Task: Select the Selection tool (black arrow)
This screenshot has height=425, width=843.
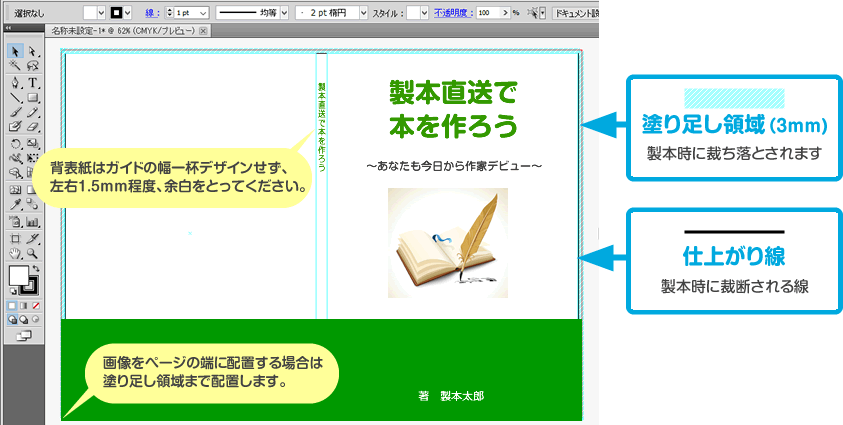Action: pyautogui.click(x=15, y=51)
